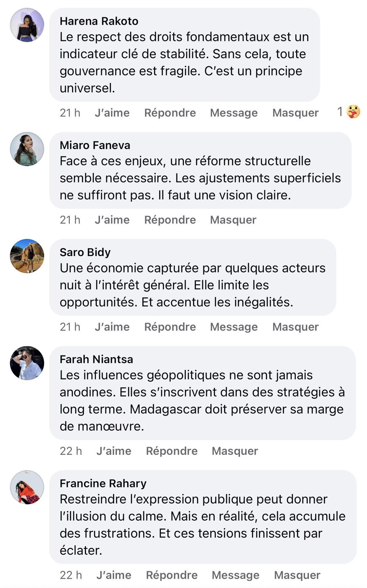Open Francine Rahary's profile picture

[x=27, y=487]
